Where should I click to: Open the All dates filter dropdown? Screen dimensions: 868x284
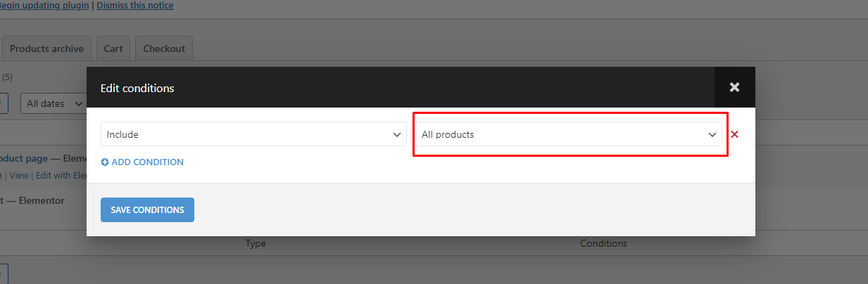tap(53, 103)
